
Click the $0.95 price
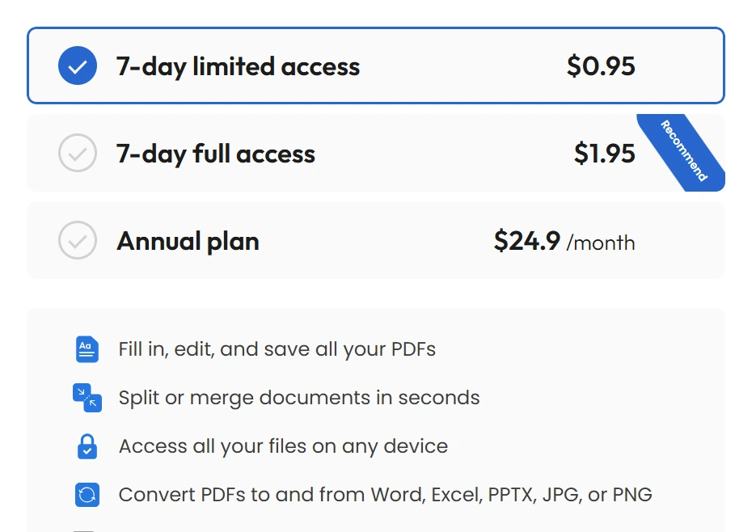601,66
